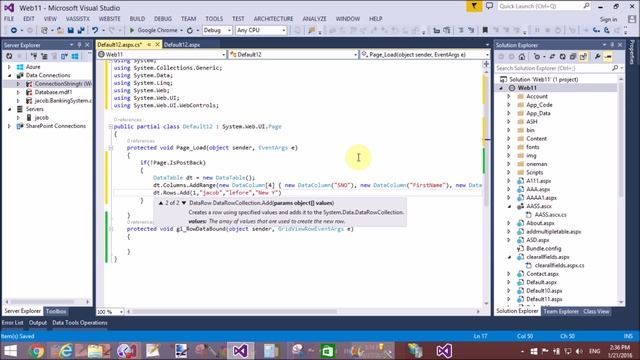640x360 pixels.
Task: Click the Azure Windows icon in Server Explorer toolbar
Action: (x=75, y=56)
